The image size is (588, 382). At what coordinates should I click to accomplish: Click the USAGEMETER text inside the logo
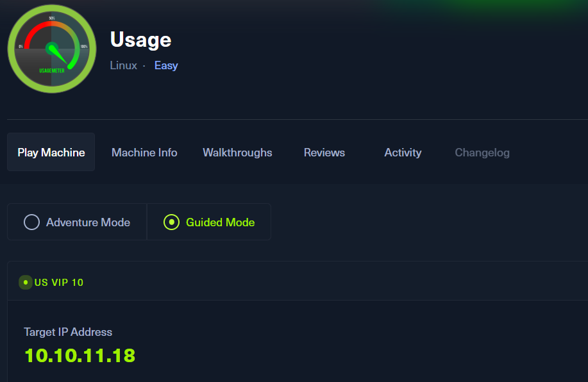[x=51, y=71]
